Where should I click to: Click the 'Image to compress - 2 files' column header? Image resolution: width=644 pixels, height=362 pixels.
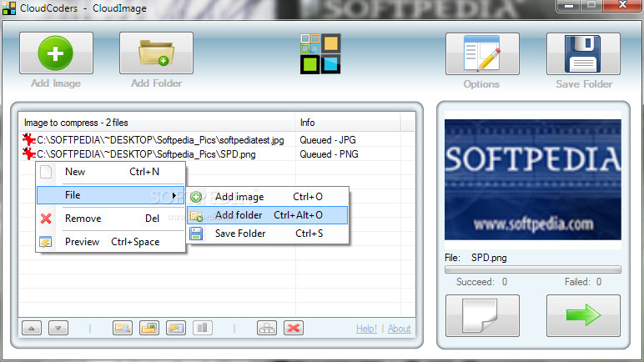[x=157, y=123]
